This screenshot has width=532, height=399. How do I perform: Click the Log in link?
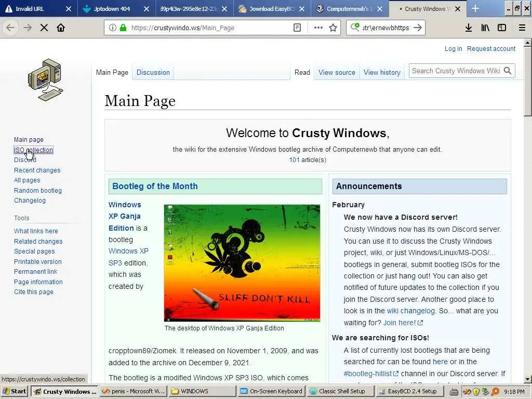click(x=453, y=48)
